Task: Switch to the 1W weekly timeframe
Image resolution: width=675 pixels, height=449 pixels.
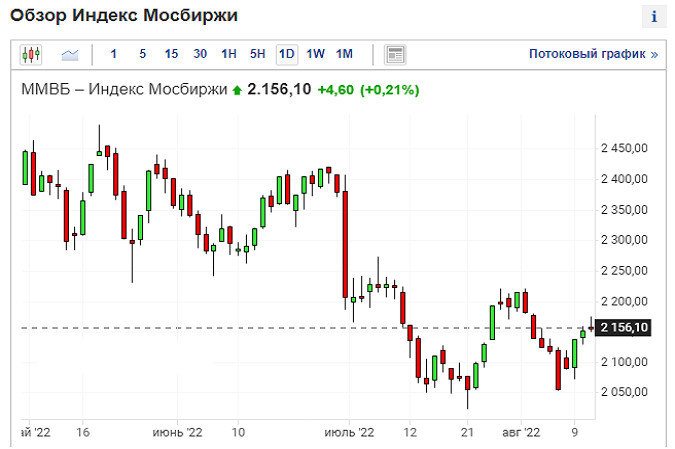Action: click(316, 54)
